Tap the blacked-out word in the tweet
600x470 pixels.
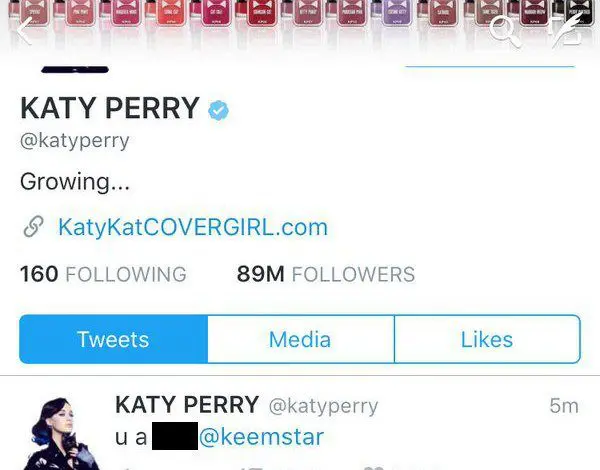pos(175,436)
